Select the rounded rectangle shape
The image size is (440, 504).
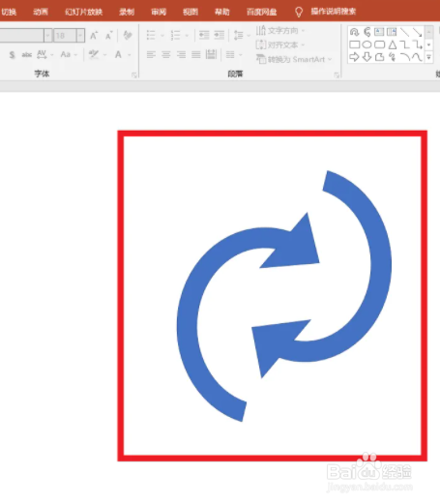point(379,44)
